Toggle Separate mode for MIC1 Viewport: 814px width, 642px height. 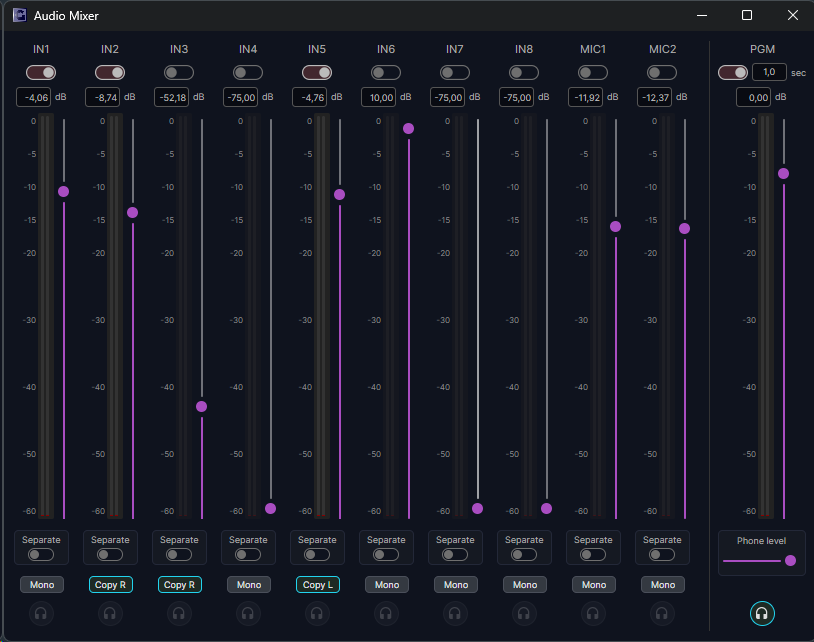(593, 555)
